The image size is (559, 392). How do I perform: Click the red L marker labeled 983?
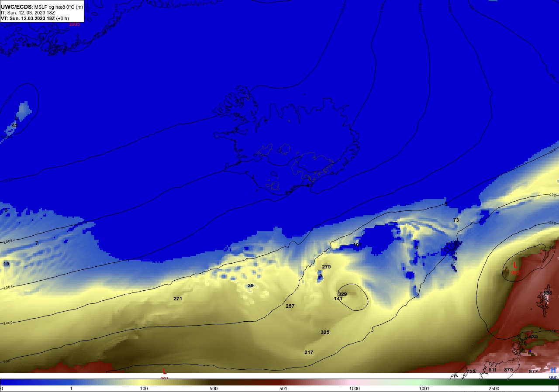[515, 265]
